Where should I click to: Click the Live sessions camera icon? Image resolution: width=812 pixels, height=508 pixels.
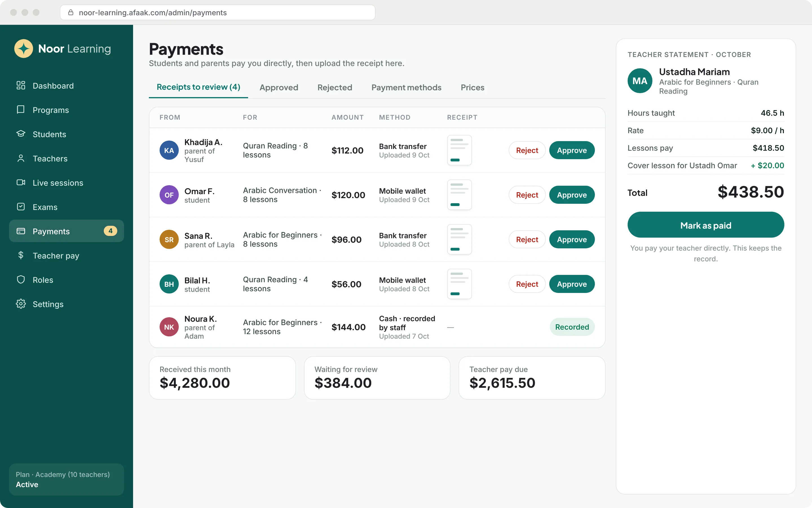pos(21,182)
